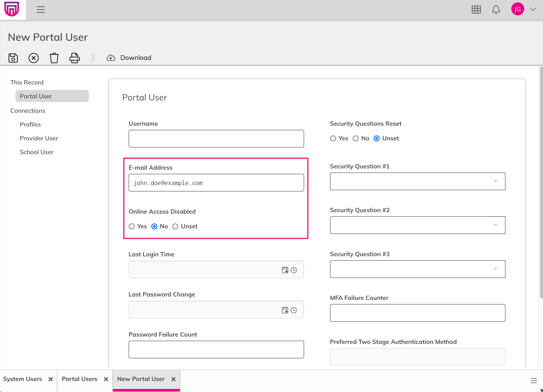543x392 pixels.
Task: Switch to the System Users tab
Action: [22, 379]
